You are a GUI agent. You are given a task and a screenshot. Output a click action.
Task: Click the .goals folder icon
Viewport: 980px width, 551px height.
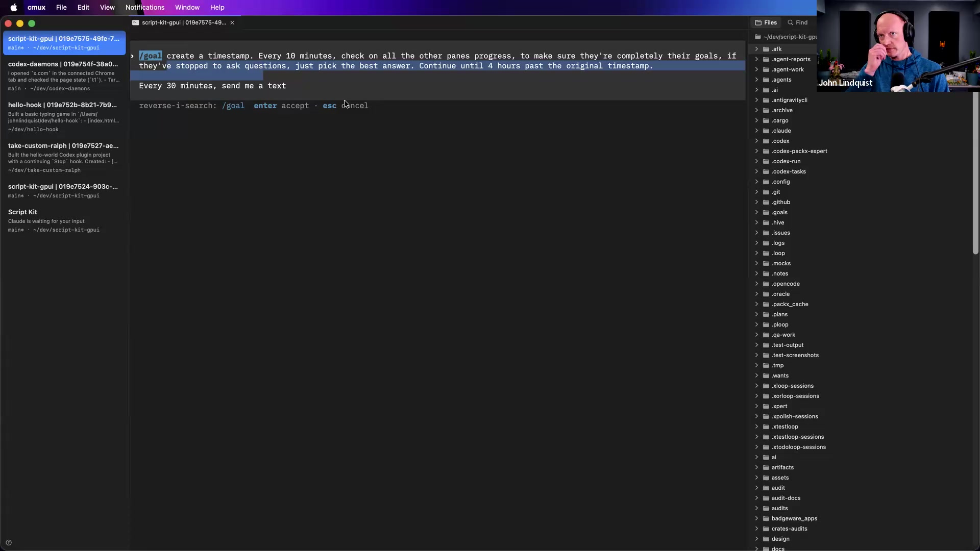(x=766, y=212)
